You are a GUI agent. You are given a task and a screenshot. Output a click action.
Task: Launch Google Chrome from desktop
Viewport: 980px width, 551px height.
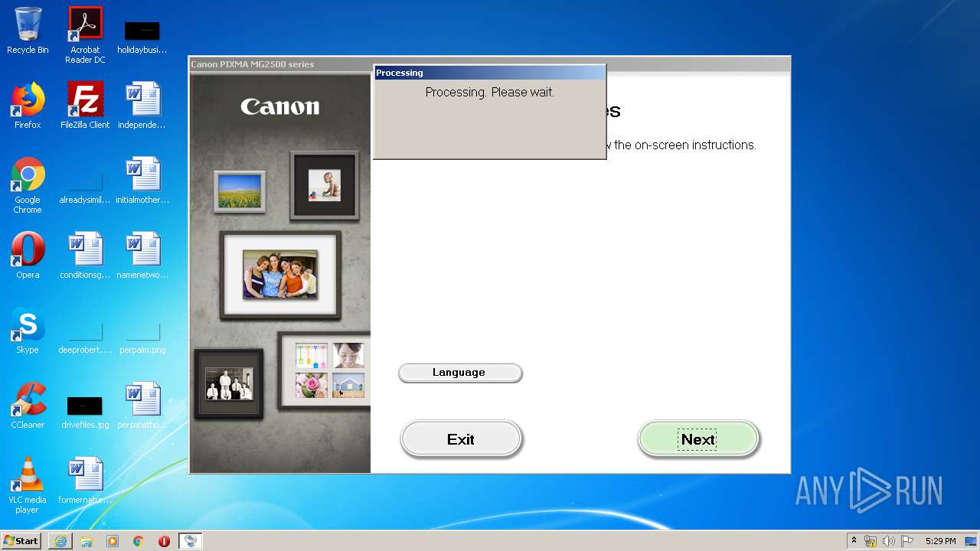[x=28, y=185]
